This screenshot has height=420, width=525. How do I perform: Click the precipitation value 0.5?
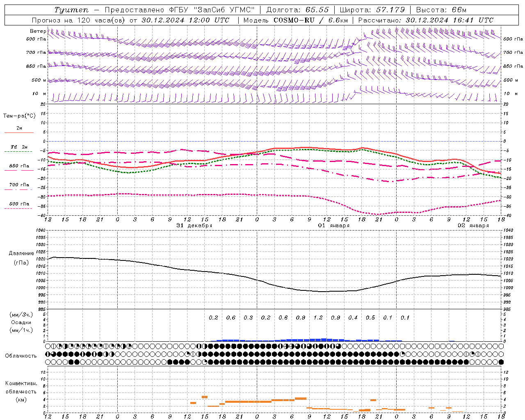click(370, 317)
